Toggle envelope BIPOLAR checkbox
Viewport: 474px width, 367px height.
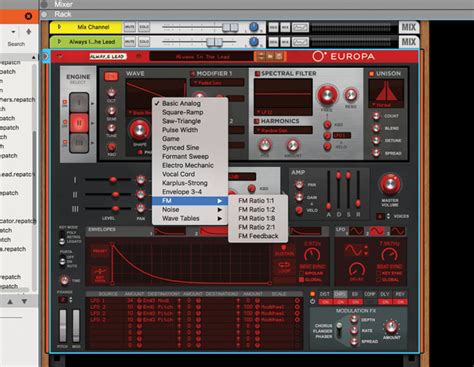pyautogui.click(x=301, y=273)
